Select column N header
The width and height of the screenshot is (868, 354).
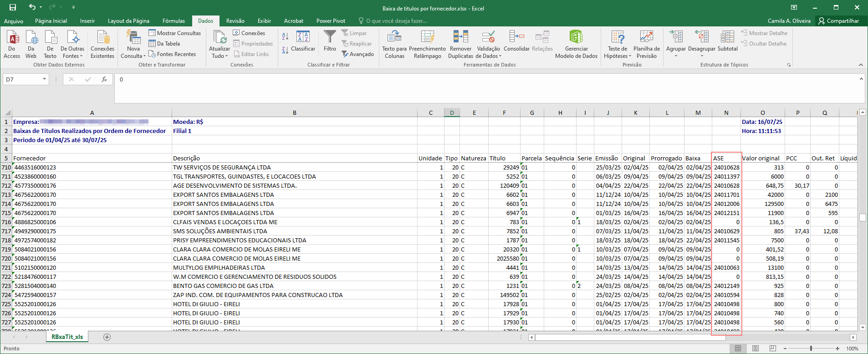coord(726,113)
